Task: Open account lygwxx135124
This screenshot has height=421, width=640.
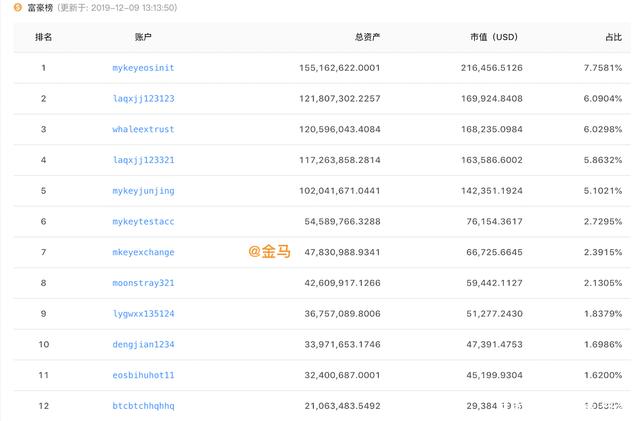Action: point(143,314)
